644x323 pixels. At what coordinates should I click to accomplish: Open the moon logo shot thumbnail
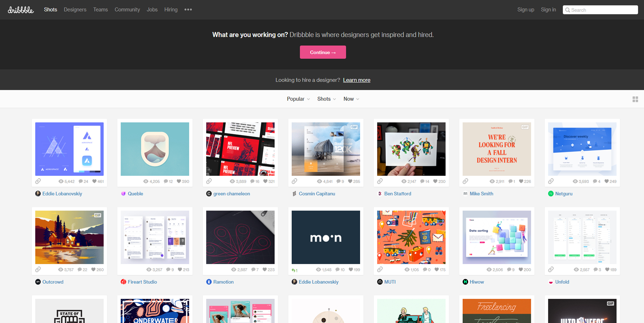(326, 237)
